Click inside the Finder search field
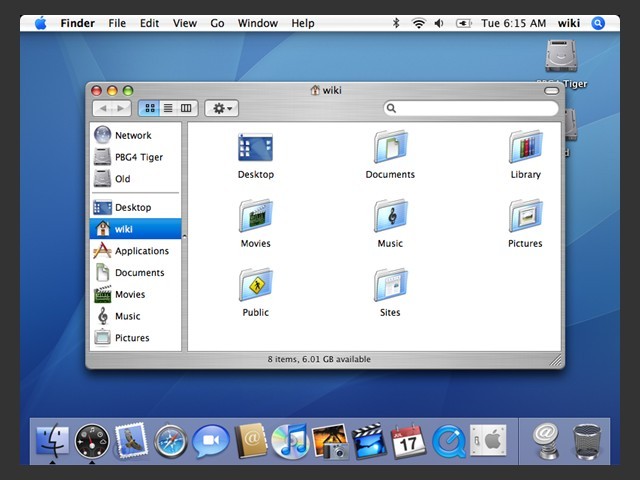Viewport: 640px width, 480px height. 471,108
